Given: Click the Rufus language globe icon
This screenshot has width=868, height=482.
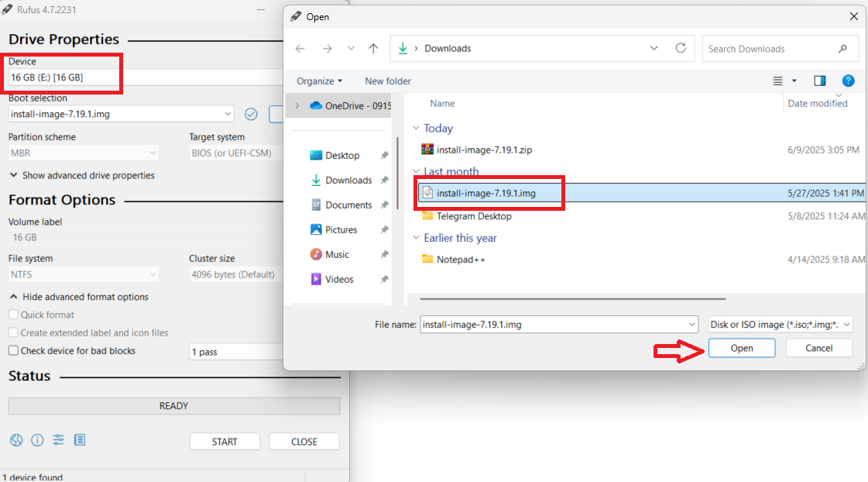Looking at the screenshot, I should click(16, 440).
